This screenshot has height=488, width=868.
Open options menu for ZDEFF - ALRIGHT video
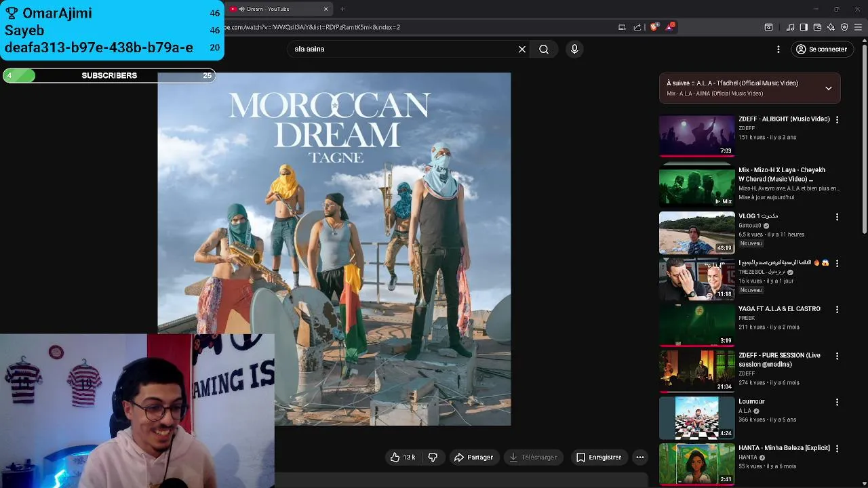[837, 119]
